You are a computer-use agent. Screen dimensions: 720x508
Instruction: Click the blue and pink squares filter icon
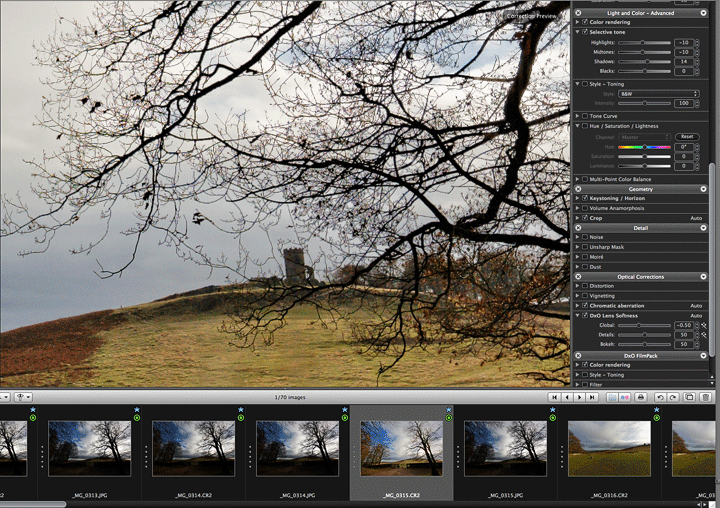pos(625,397)
